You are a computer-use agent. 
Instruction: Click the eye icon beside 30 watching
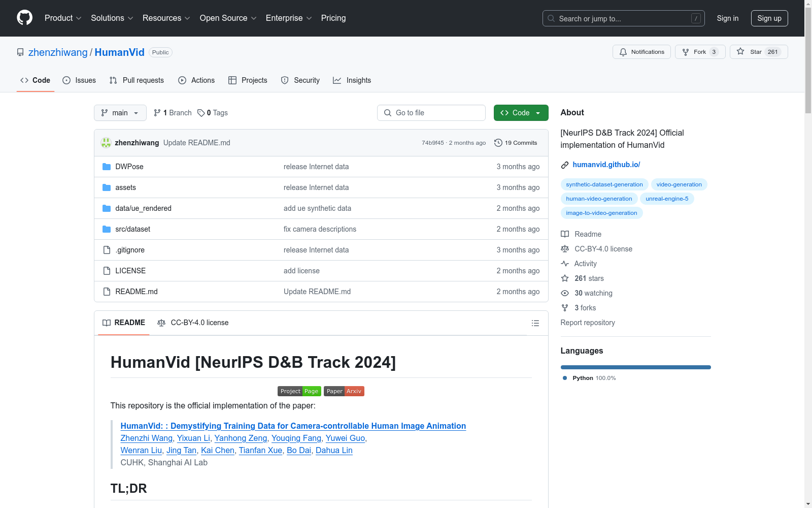tap(565, 293)
